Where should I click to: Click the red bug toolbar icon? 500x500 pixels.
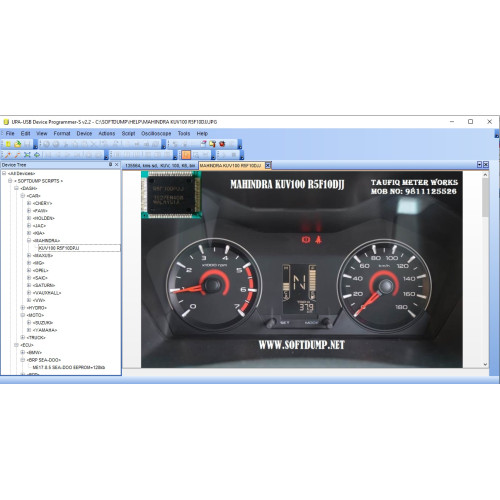222,144
